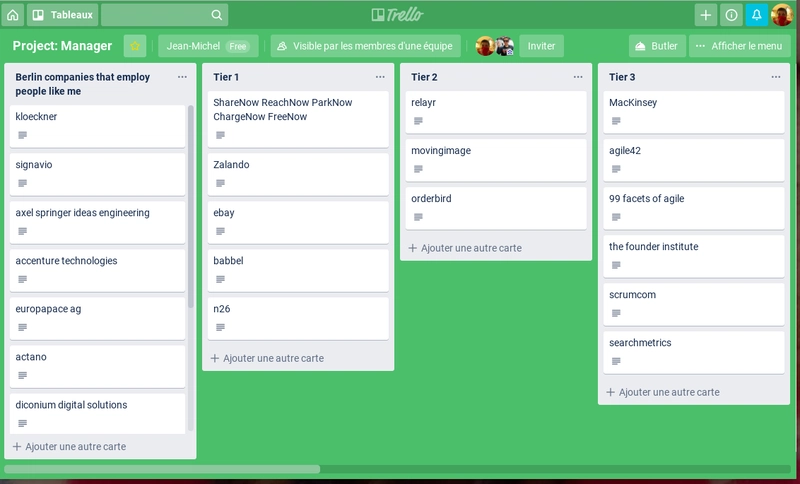This screenshot has height=484, width=800.
Task: Click the plus create icon in header
Action: click(706, 15)
